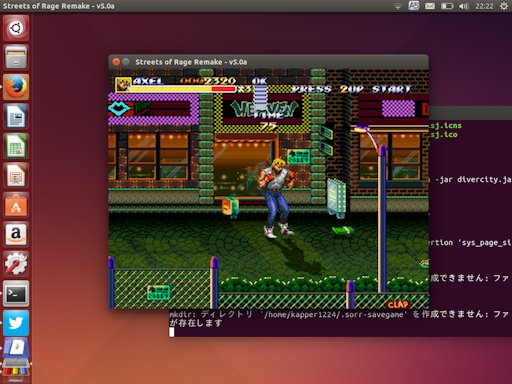Launch Firefox web browser from launcher
This screenshot has width=512, height=384.
click(16, 87)
